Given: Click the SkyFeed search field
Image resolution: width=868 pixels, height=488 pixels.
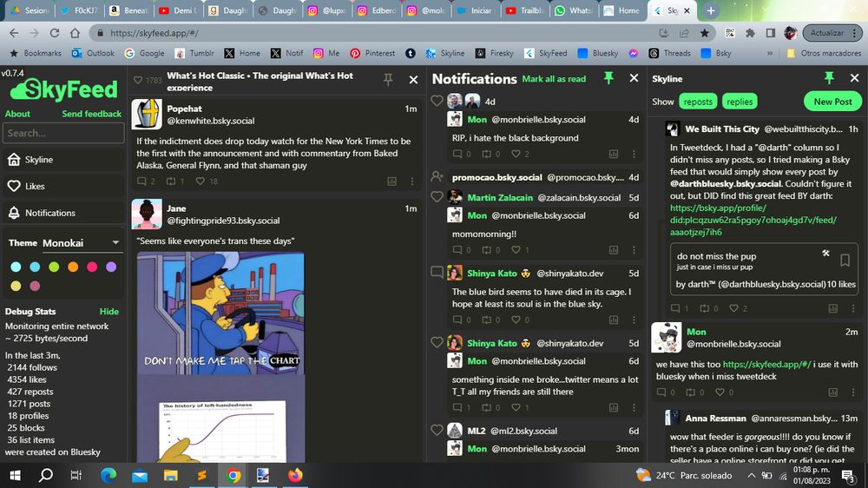Looking at the screenshot, I should [63, 133].
